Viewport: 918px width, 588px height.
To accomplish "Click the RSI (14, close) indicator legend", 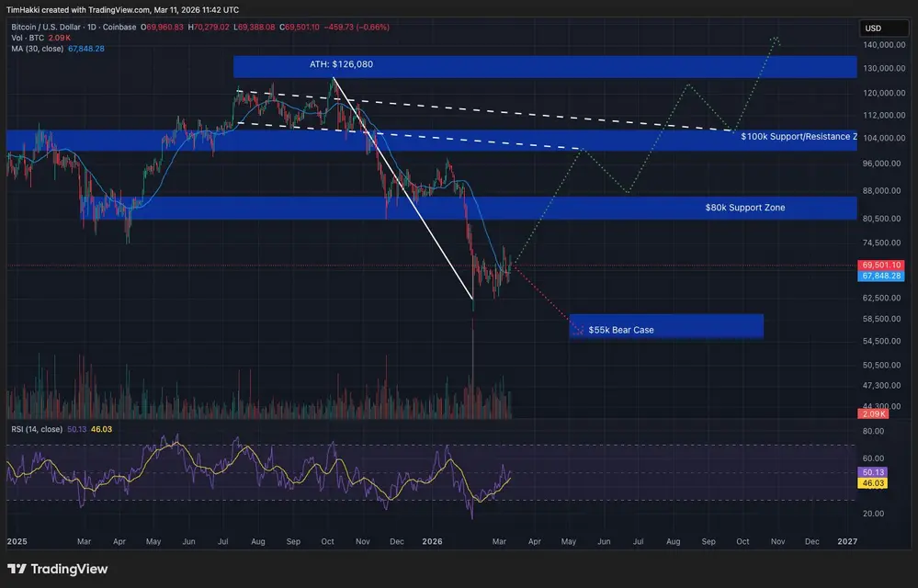I will (x=37, y=429).
